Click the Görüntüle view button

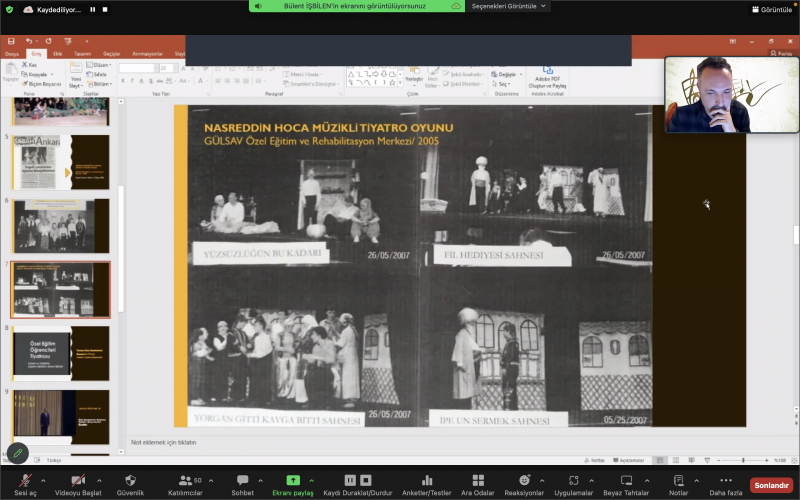coord(772,9)
